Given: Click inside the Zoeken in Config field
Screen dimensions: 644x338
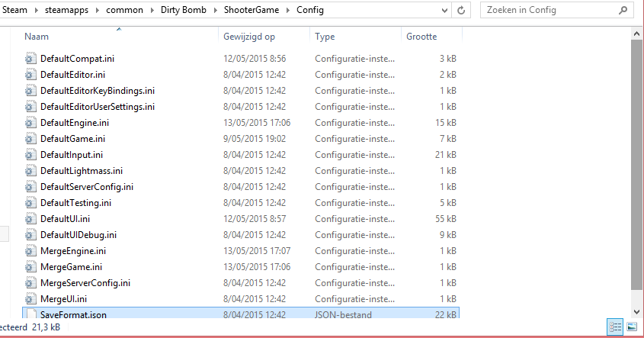Looking at the screenshot, I should click(549, 11).
